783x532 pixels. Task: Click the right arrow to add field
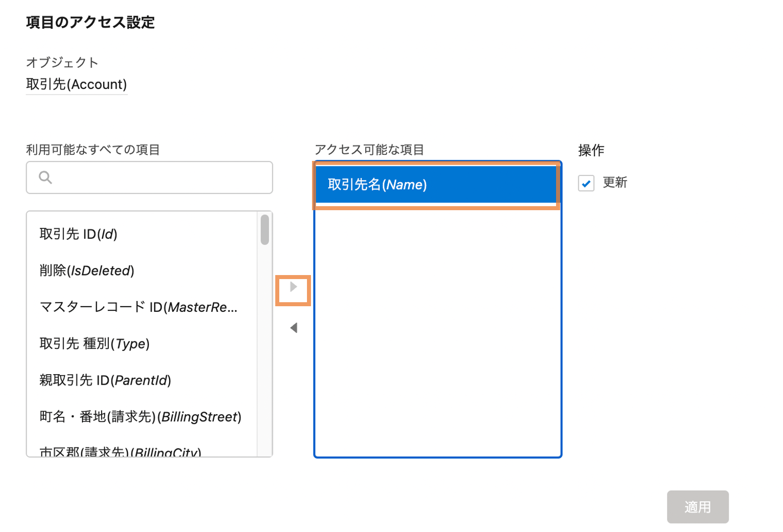tap(293, 287)
